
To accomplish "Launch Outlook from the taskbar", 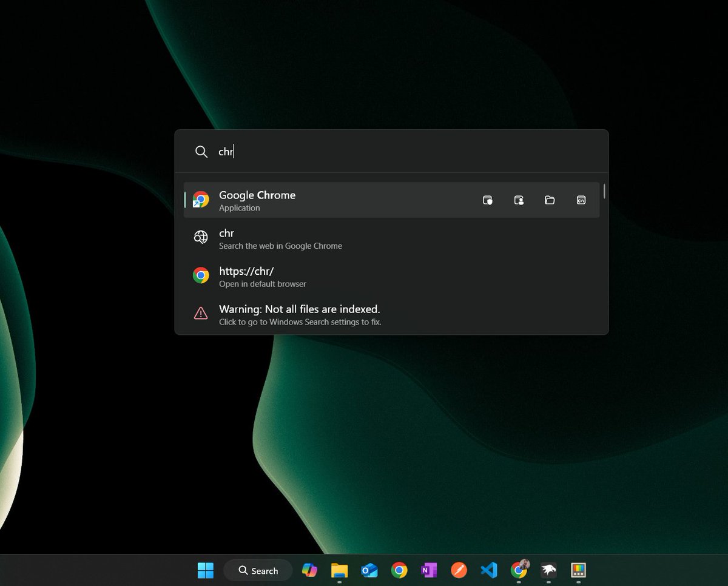I will coord(369,570).
